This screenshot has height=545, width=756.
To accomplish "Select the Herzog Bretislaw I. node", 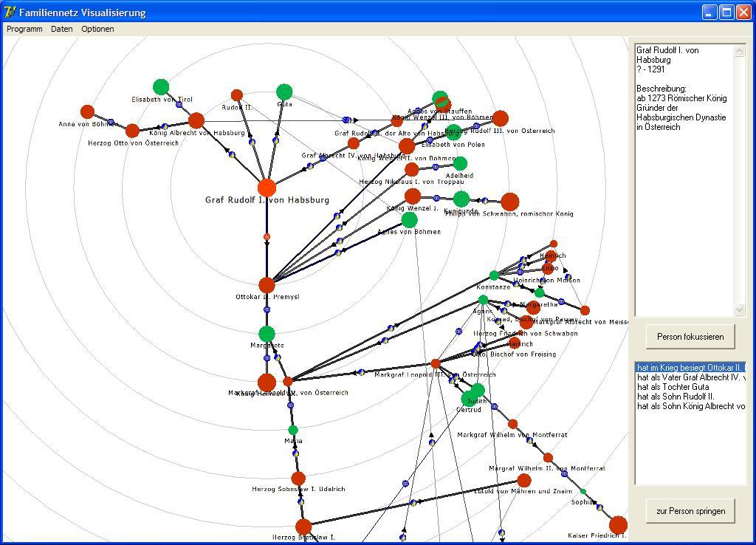I will [x=303, y=527].
